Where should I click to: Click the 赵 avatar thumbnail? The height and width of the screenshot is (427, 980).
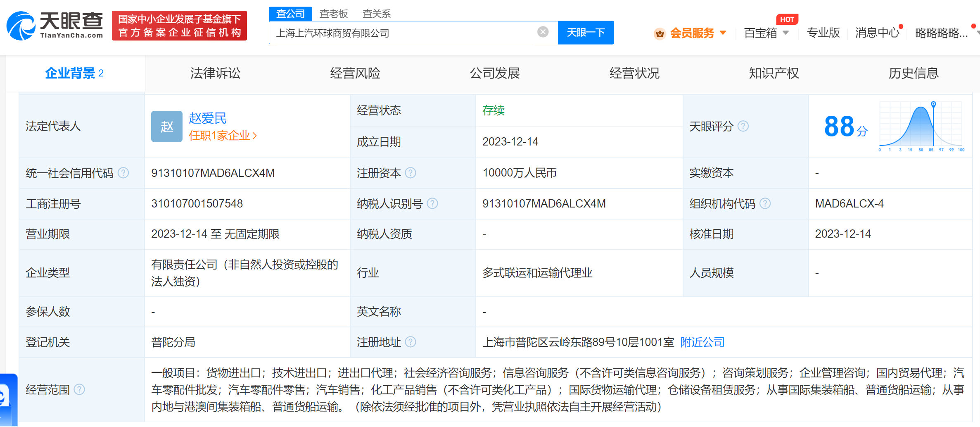click(x=166, y=126)
